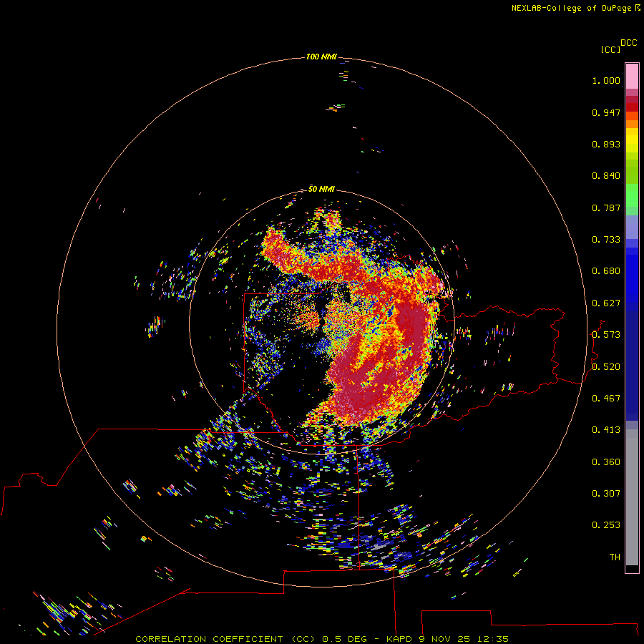Click the 1.000 scale value
644x644 pixels.
pyautogui.click(x=606, y=80)
